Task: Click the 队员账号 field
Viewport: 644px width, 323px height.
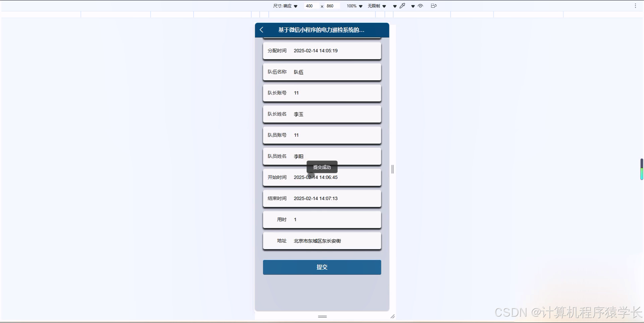Action: pos(322,135)
